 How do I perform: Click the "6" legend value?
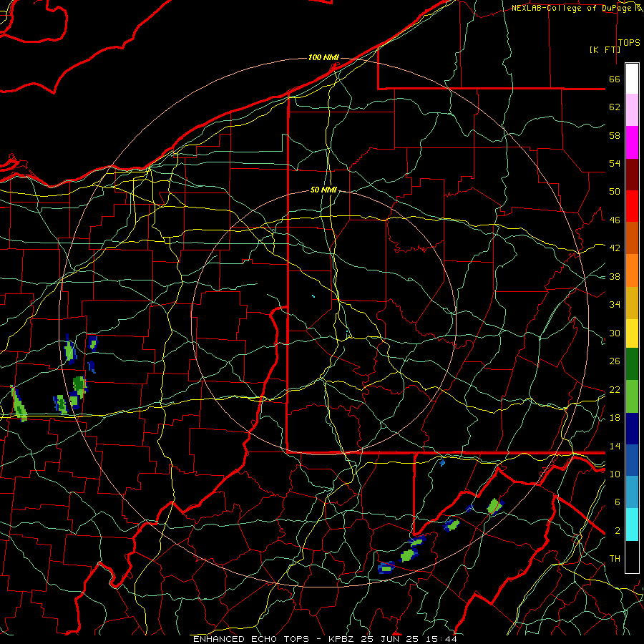[618, 502]
